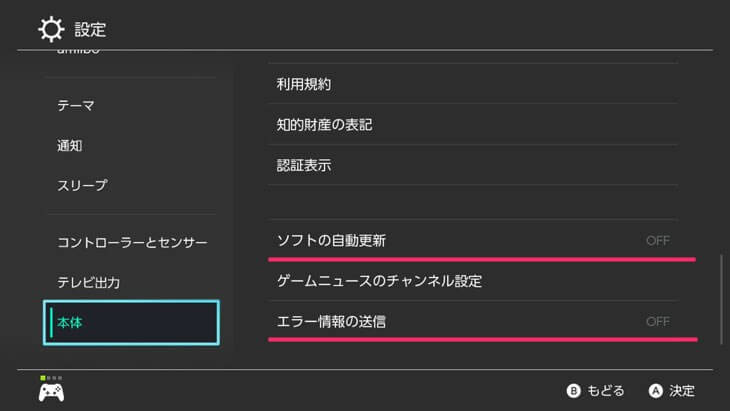Select スリープ in the sidebar
The width and height of the screenshot is (730, 411).
pyautogui.click(x=82, y=185)
